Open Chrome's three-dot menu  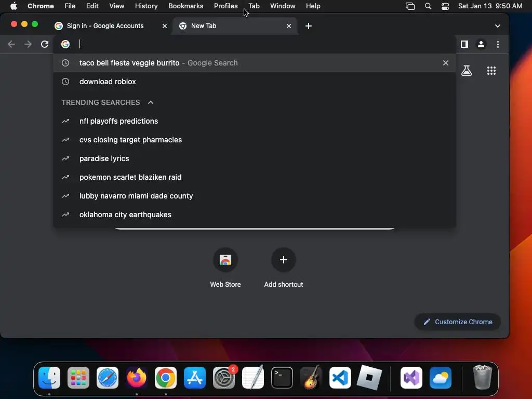[x=498, y=44]
